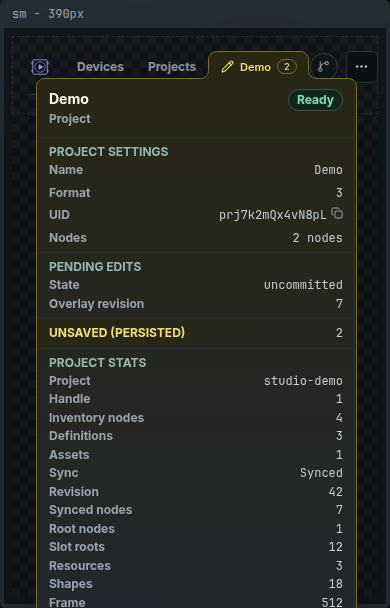Click the Name value Demo
Screen dimensions: 390x608
[x=328, y=170]
